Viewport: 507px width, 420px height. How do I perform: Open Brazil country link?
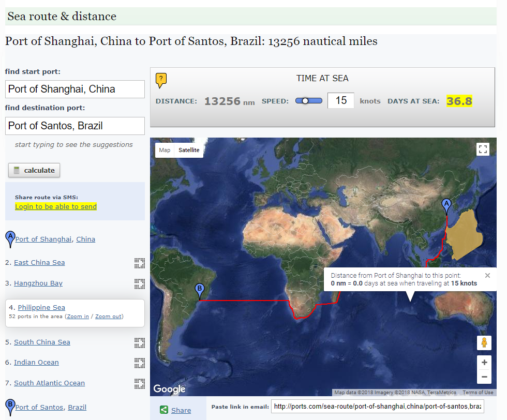(77, 408)
